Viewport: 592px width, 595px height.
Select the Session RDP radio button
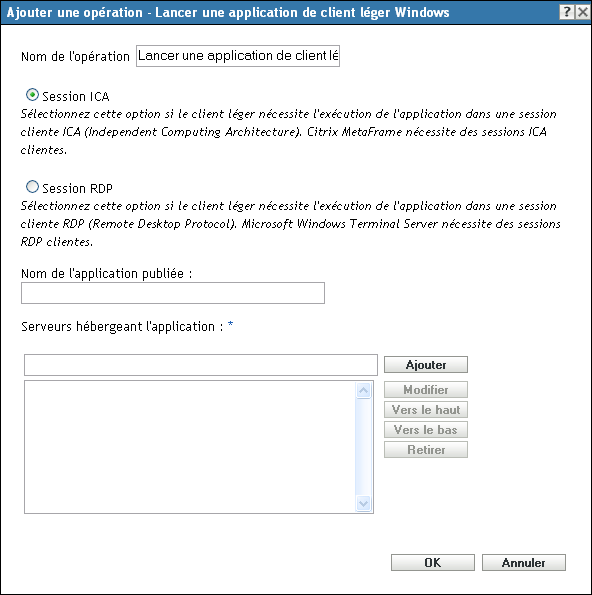pos(32,186)
